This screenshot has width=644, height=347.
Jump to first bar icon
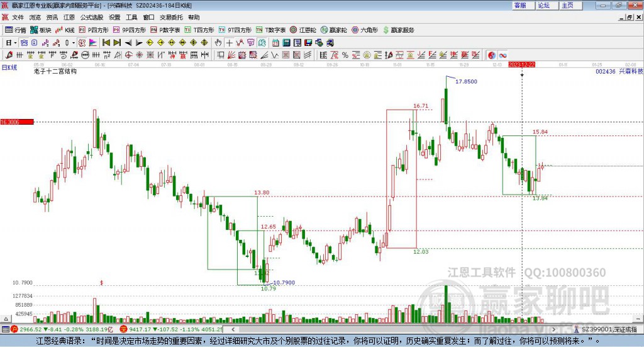click(106, 43)
